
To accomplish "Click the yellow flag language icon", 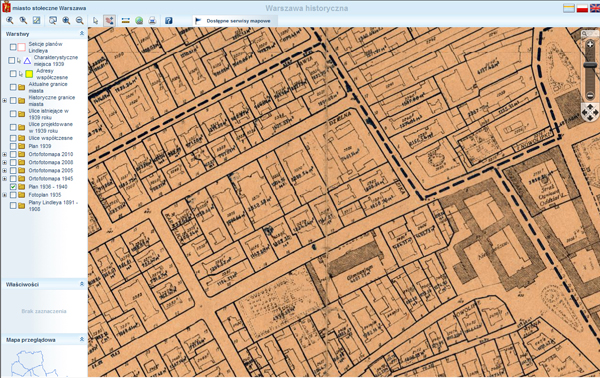I will coord(569,8).
